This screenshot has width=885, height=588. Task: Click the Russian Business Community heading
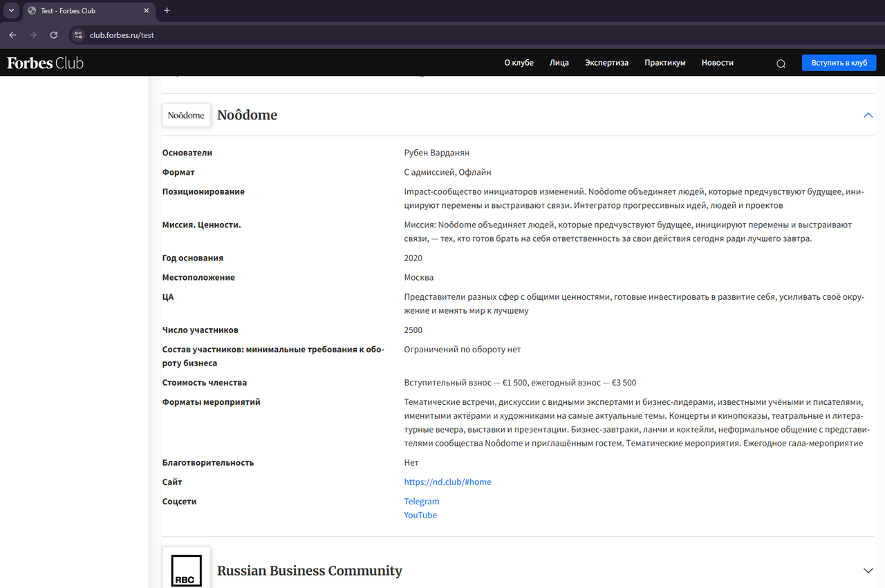pos(310,571)
